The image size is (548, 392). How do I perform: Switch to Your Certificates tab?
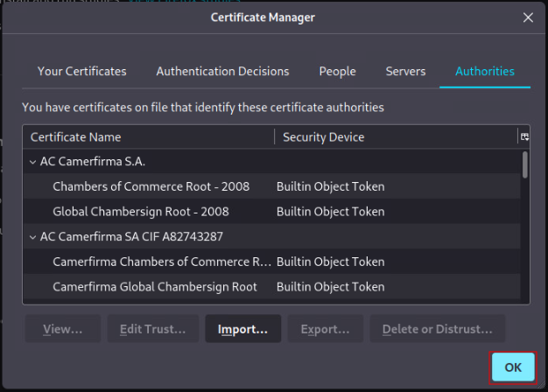[82, 72]
